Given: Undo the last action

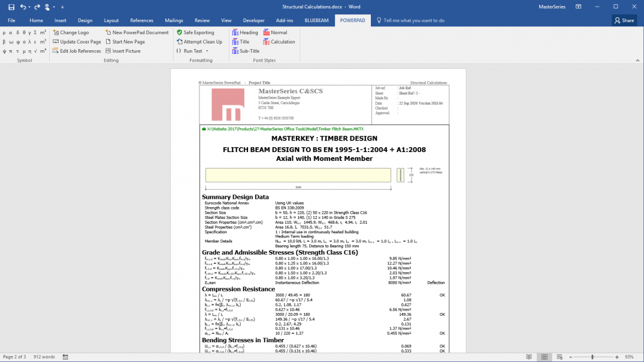Looking at the screenshot, I should pyautogui.click(x=23, y=7).
